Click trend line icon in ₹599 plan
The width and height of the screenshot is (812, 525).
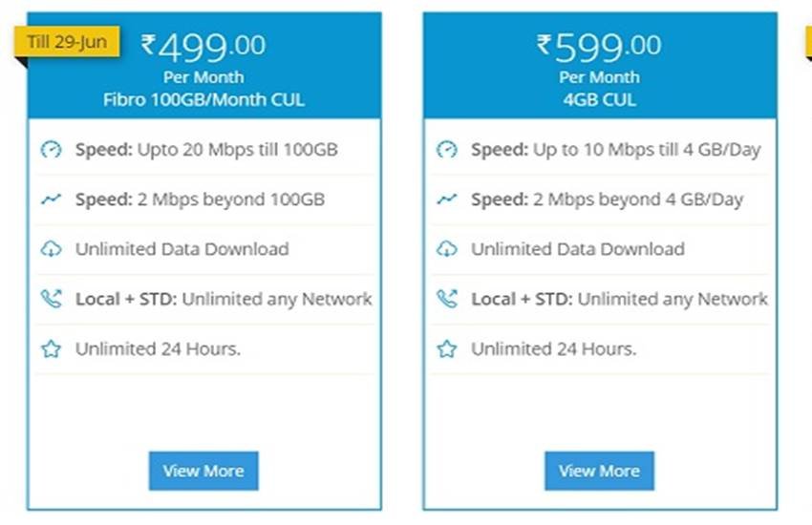click(x=446, y=199)
